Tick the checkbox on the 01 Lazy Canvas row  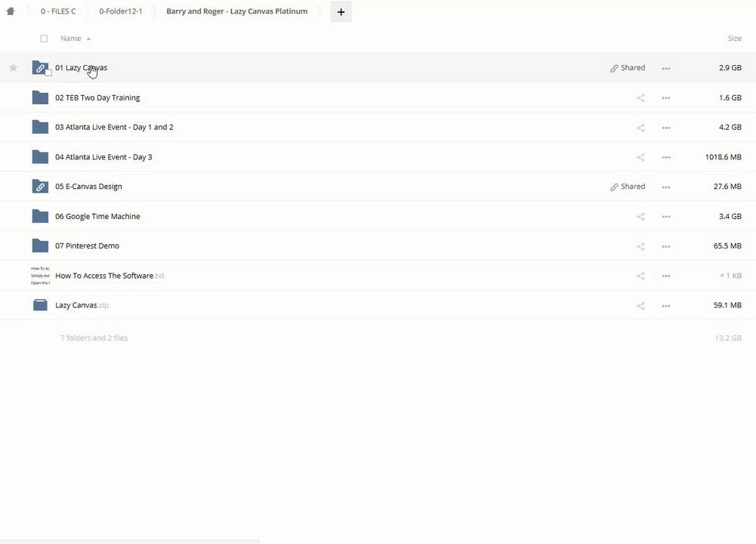coord(48,73)
